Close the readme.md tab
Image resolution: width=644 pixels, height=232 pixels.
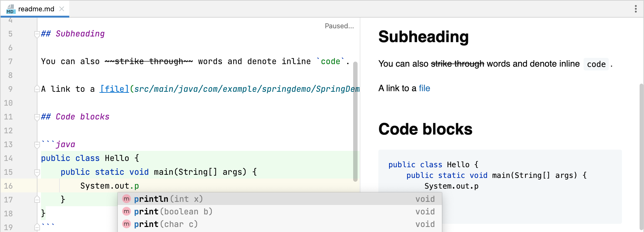pos(62,9)
